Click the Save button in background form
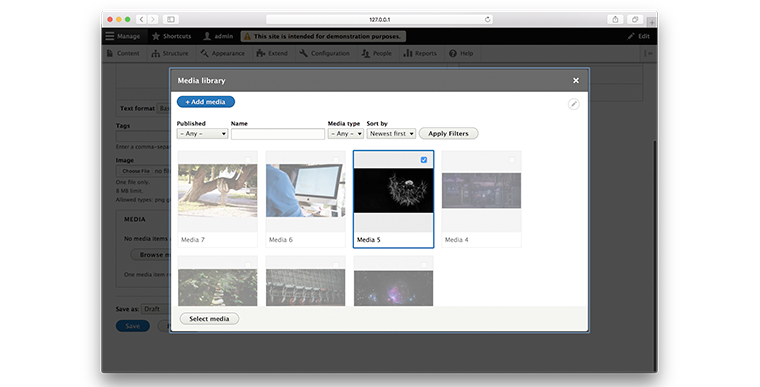This screenshot has height=387, width=760. [133, 326]
